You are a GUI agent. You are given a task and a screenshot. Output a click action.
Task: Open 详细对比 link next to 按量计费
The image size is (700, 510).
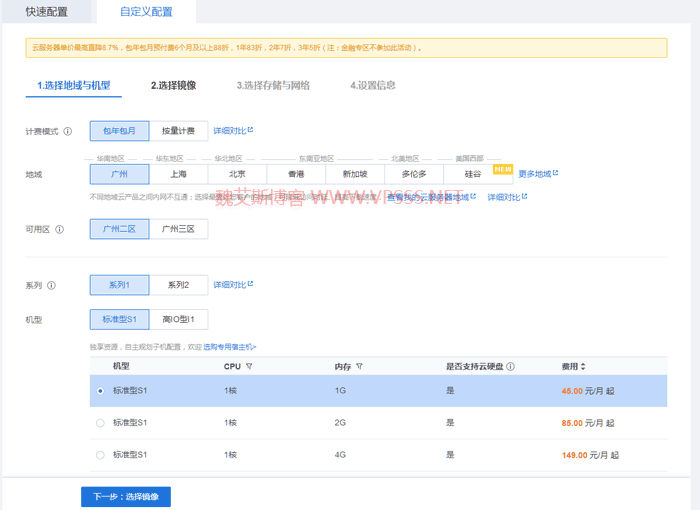[x=233, y=131]
